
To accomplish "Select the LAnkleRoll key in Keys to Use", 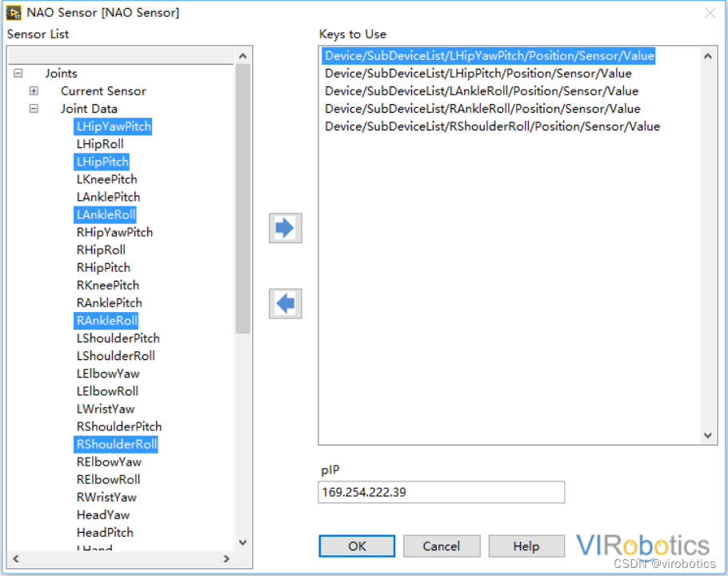I will click(x=482, y=91).
